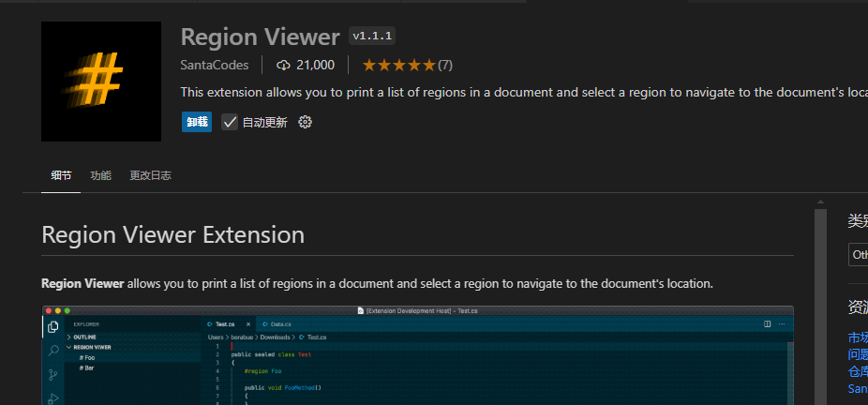Click the 21,000 install count text
The image size is (868, 405).
316,66
